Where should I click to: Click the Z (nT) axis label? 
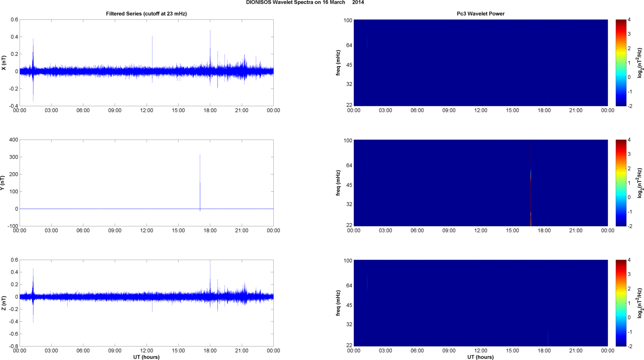(4, 303)
